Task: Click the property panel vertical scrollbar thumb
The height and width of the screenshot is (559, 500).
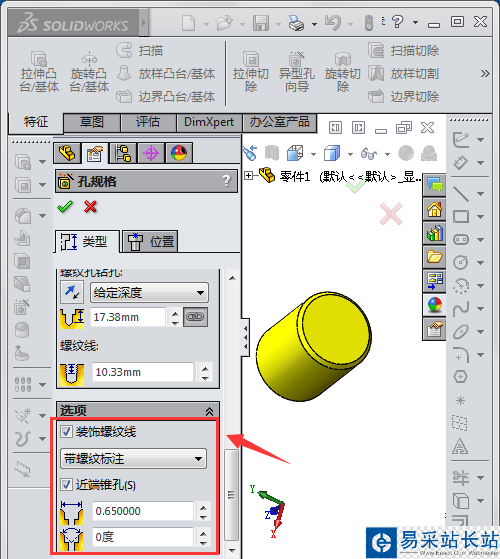Action: click(x=232, y=494)
